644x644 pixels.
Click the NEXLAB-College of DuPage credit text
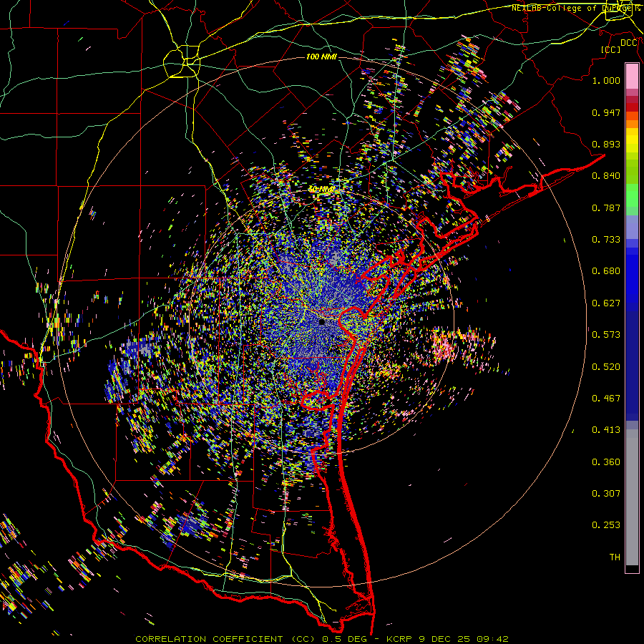point(575,8)
